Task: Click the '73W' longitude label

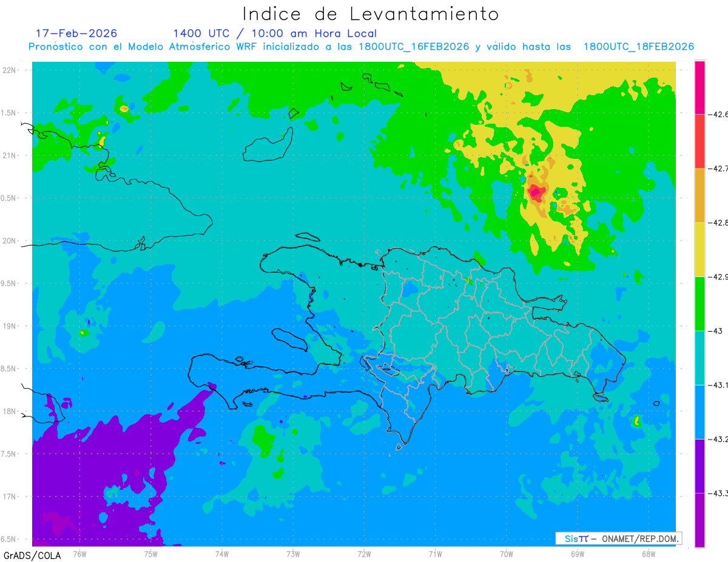Action: coord(293,554)
